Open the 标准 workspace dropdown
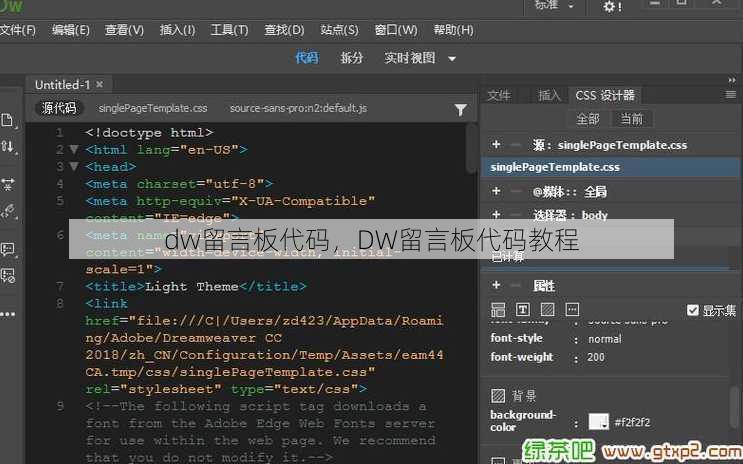 coord(554,6)
